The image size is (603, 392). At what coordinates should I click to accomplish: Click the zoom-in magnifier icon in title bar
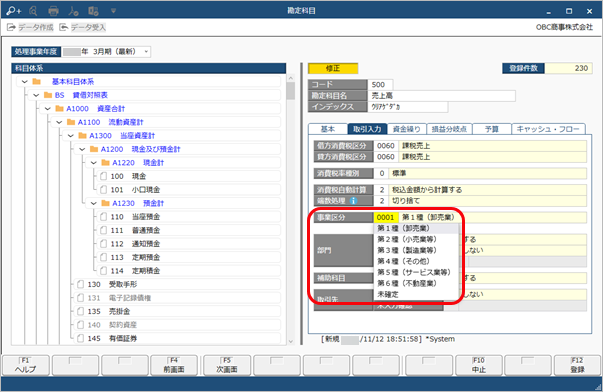click(x=13, y=11)
